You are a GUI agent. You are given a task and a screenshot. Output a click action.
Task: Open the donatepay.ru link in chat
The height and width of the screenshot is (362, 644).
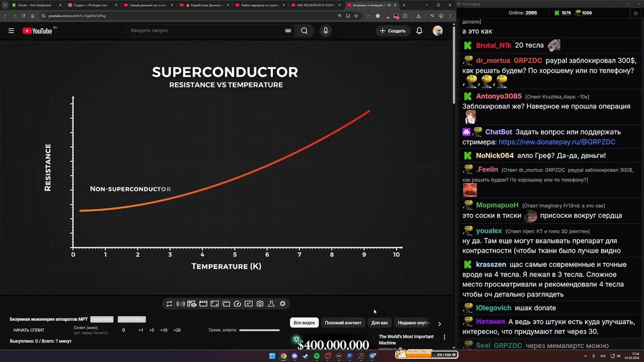[557, 142]
